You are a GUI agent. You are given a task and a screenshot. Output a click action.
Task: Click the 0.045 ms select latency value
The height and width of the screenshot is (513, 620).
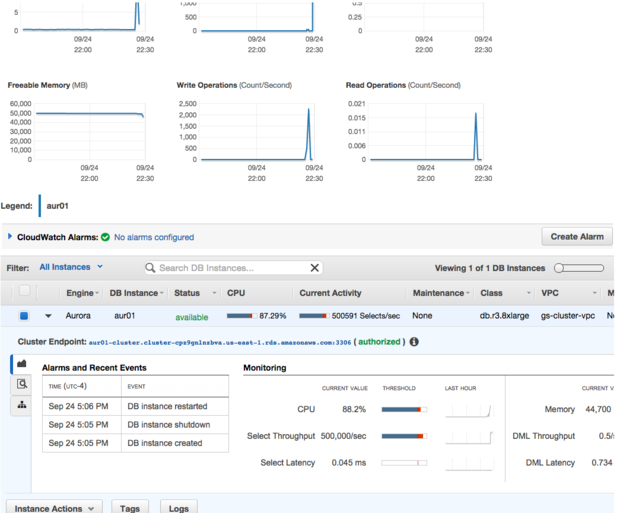pyautogui.click(x=349, y=463)
